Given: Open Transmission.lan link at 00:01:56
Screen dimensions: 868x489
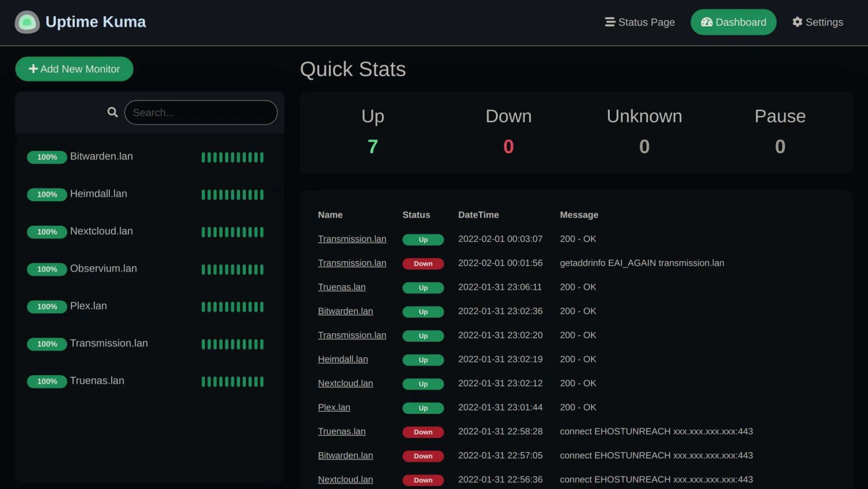Looking at the screenshot, I should click(x=352, y=263).
